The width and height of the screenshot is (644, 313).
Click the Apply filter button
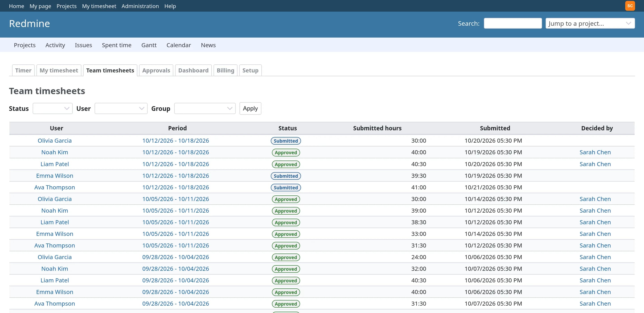[x=250, y=108]
